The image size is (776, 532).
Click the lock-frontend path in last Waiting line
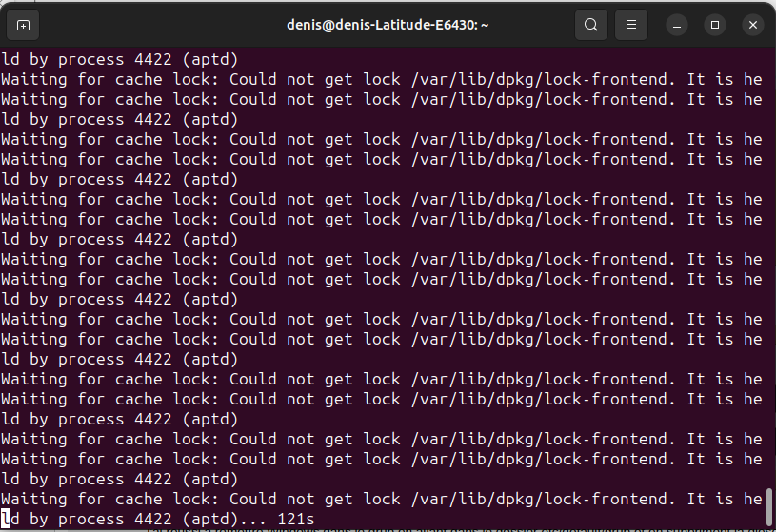click(543, 499)
